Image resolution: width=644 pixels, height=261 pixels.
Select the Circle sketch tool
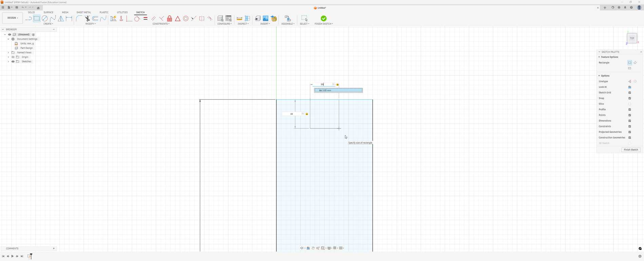point(45,18)
